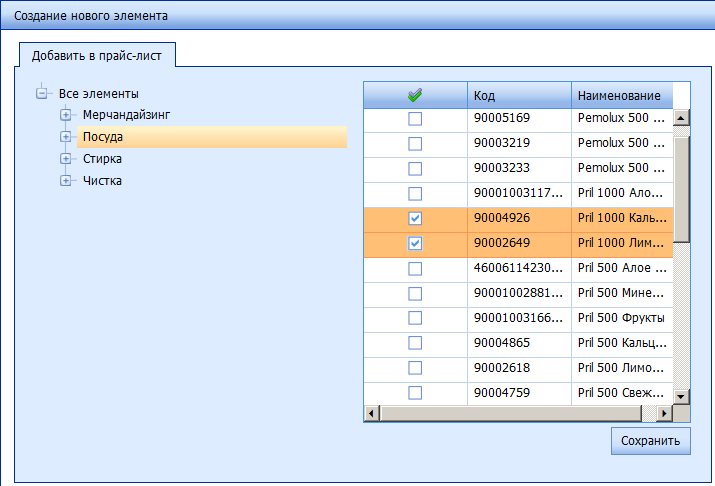Viewport: 715px width, 486px height.
Task: Click the horizontal scrollbar right arrow
Action: coord(663,412)
